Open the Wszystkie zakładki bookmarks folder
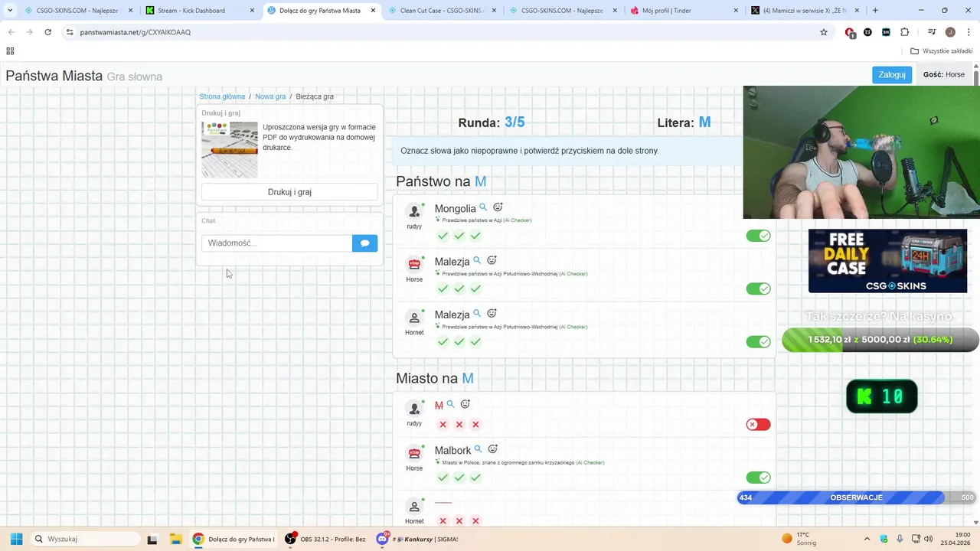The image size is (980, 551). pos(941,51)
